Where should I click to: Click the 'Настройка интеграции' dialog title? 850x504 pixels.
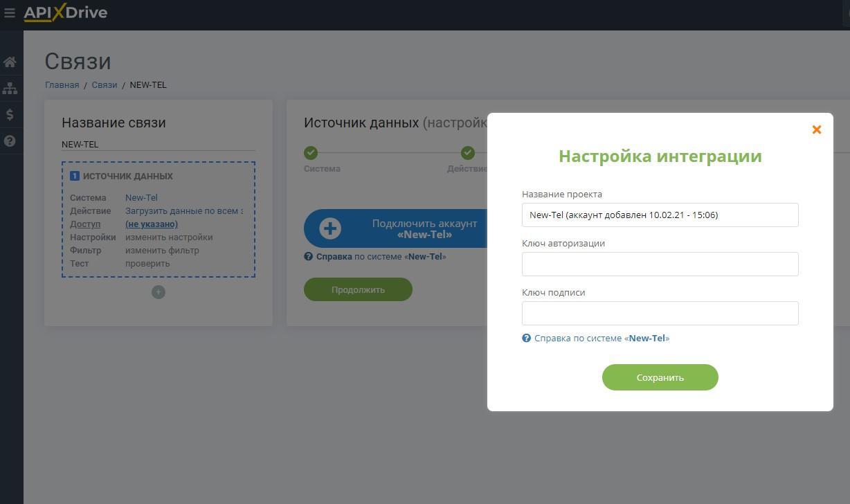click(x=660, y=156)
